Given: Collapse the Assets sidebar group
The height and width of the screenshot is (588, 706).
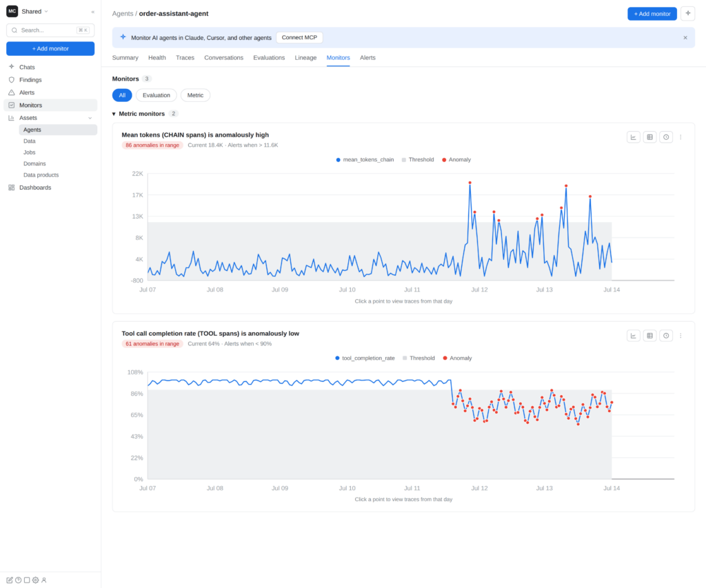Looking at the screenshot, I should 90,118.
